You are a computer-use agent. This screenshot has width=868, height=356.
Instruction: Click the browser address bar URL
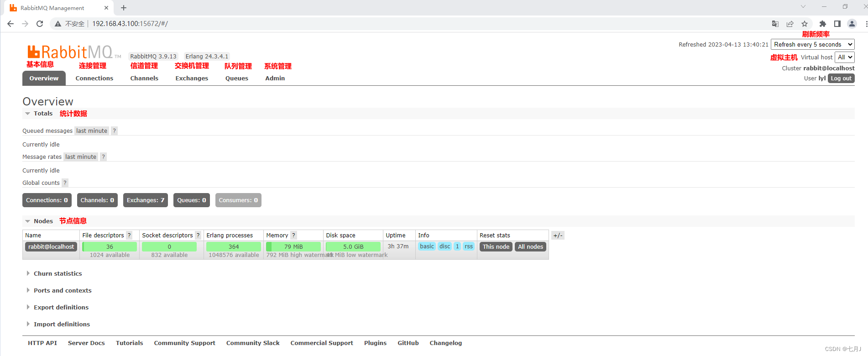pyautogui.click(x=130, y=24)
